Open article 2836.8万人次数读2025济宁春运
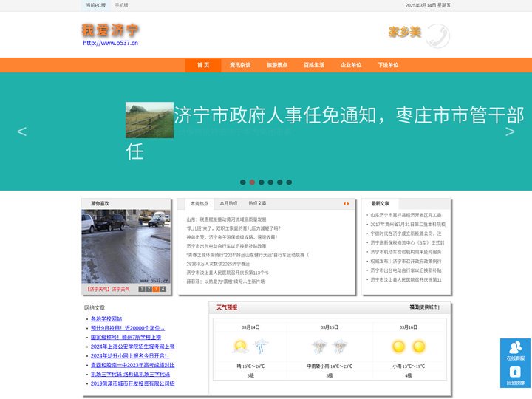The width and height of the screenshot is (532, 399). click(x=218, y=264)
